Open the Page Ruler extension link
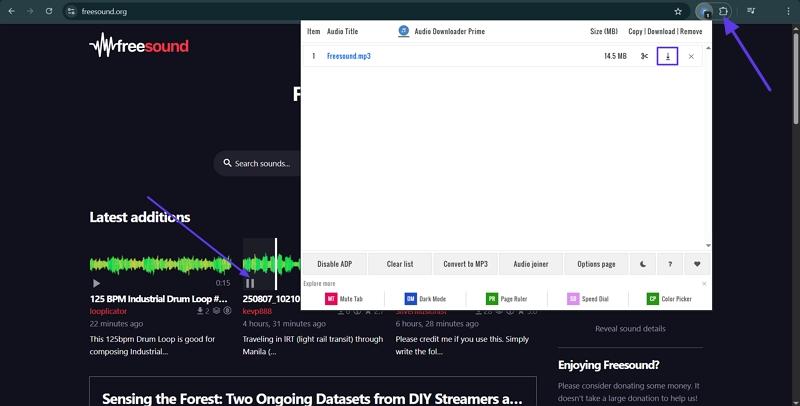The height and width of the screenshot is (406, 800). point(507,299)
